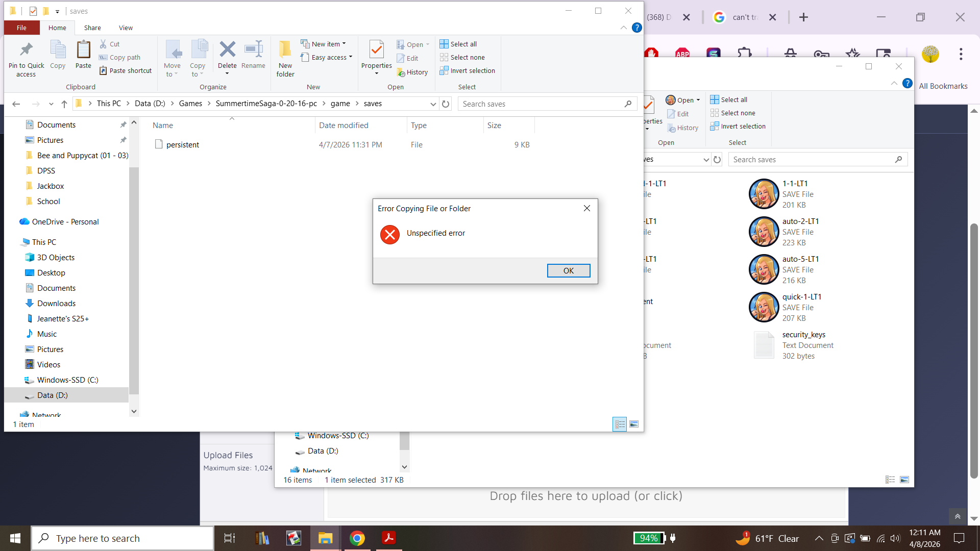Switch to details view layout icon
The image size is (980, 551).
(620, 424)
